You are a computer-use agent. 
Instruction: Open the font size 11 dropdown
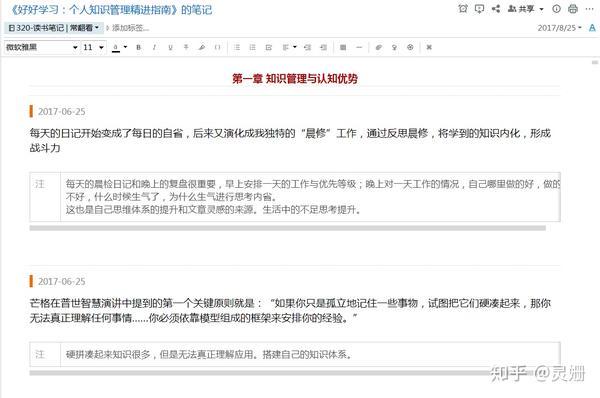(x=94, y=47)
